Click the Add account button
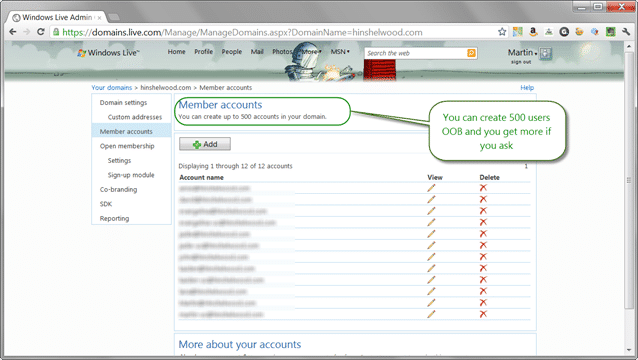Screen dimensions: 638x360 coord(205,144)
